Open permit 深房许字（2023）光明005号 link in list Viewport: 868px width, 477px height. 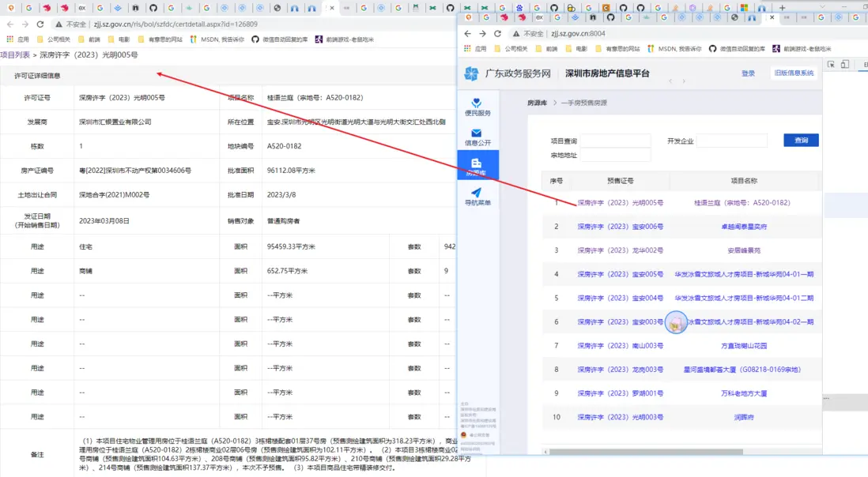[x=620, y=203]
